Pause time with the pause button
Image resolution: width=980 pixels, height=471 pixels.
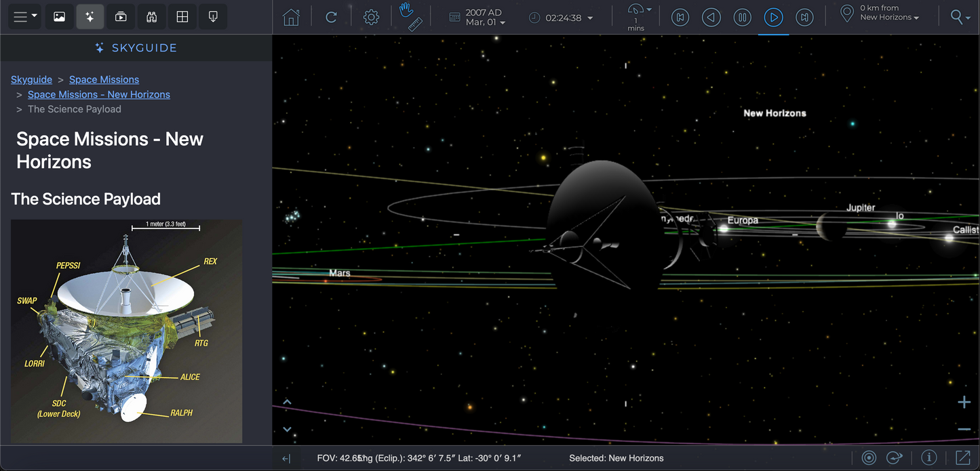[742, 18]
